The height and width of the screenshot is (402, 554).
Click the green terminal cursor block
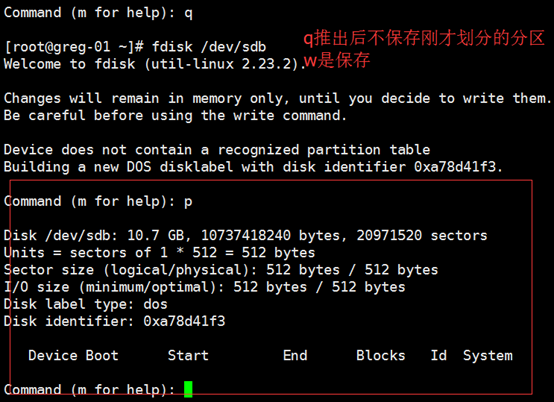tap(188, 389)
